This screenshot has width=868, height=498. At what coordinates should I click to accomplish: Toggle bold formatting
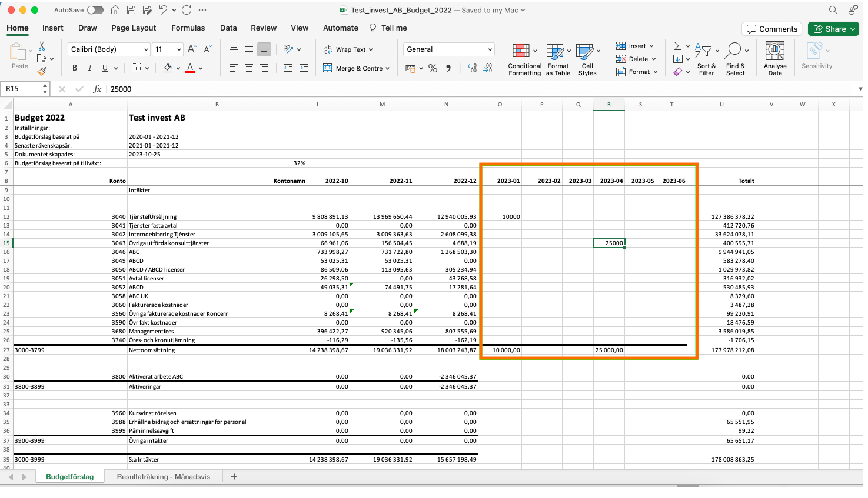pyautogui.click(x=75, y=68)
